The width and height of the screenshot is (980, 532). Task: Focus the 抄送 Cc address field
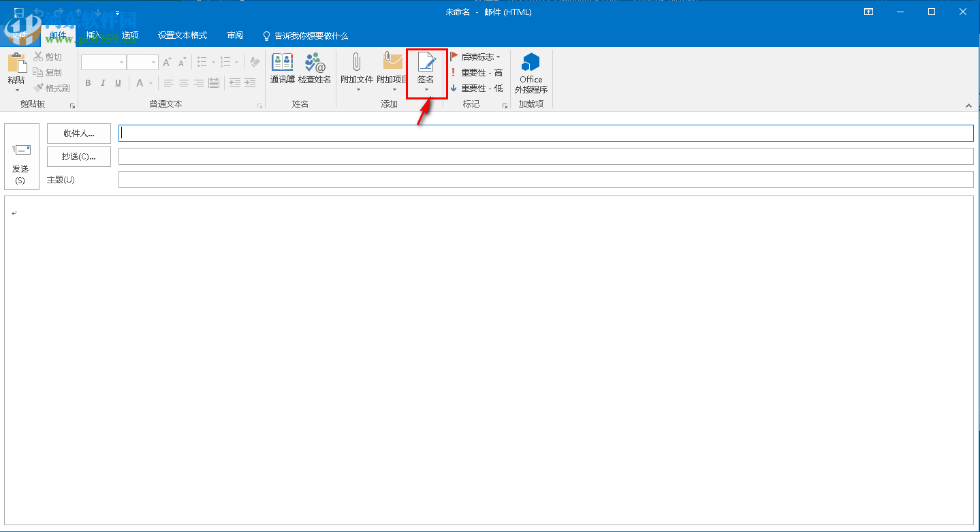[x=546, y=157]
